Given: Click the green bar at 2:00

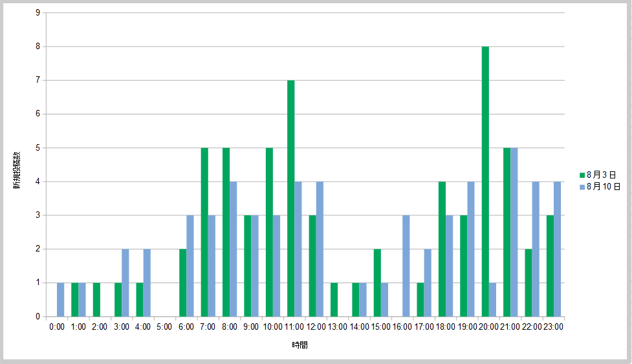Looking at the screenshot, I should (96, 299).
